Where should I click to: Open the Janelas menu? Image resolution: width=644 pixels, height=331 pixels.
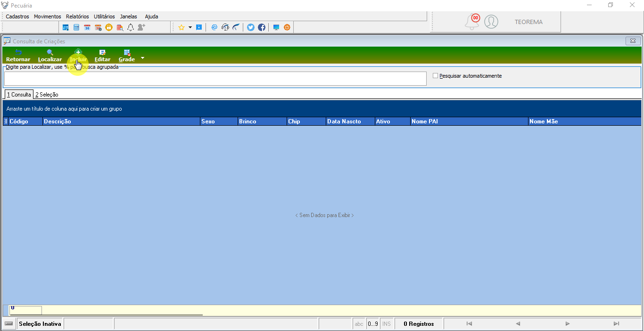(129, 16)
